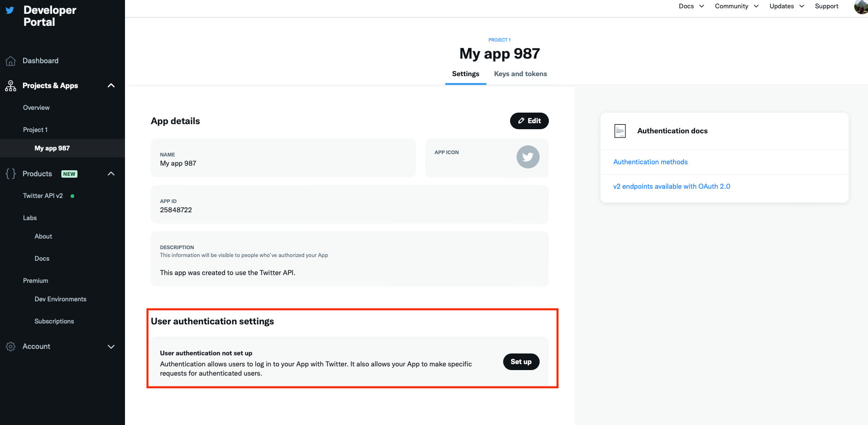Click the Dashboard home icon
868x425 pixels.
pyautogui.click(x=11, y=61)
